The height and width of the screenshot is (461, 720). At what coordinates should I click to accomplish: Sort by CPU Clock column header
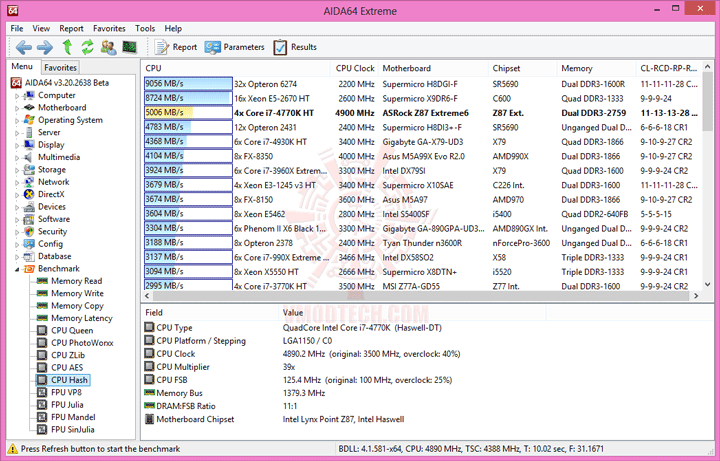pyautogui.click(x=354, y=68)
